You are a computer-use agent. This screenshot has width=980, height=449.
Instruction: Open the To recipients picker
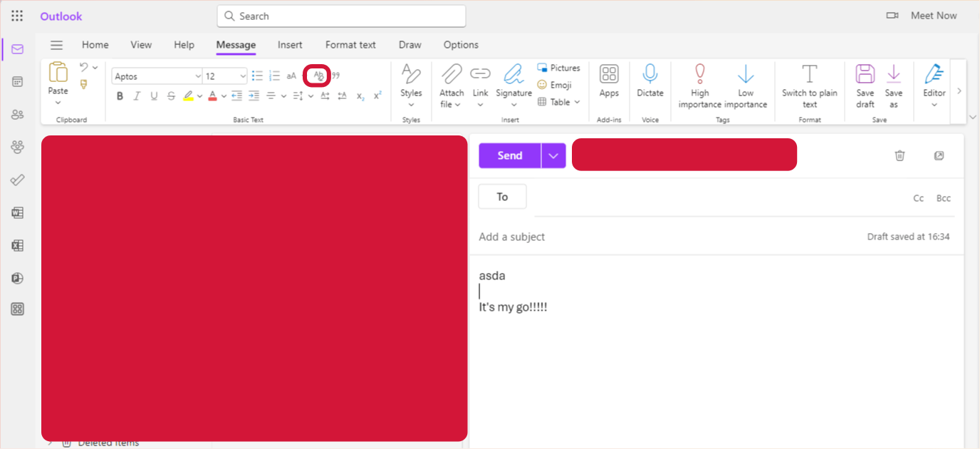(x=502, y=197)
